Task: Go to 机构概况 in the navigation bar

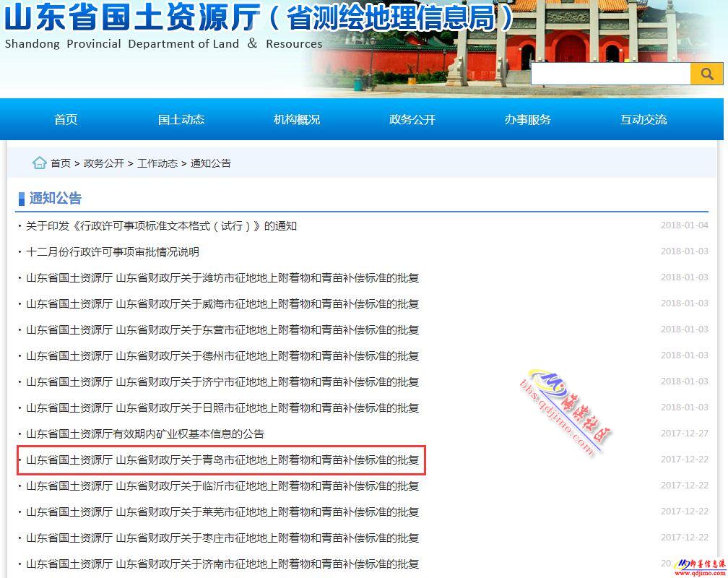Action: tap(297, 119)
